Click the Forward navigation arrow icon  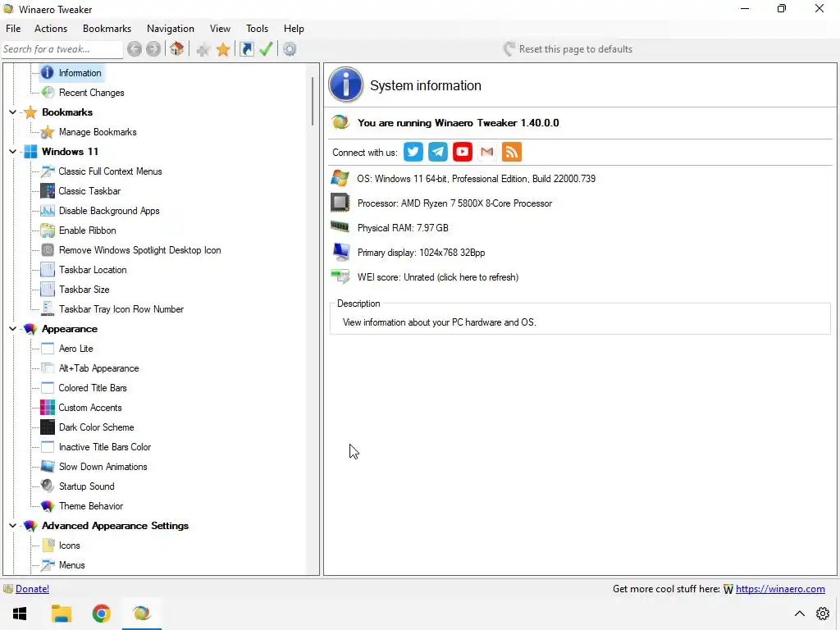click(x=153, y=49)
